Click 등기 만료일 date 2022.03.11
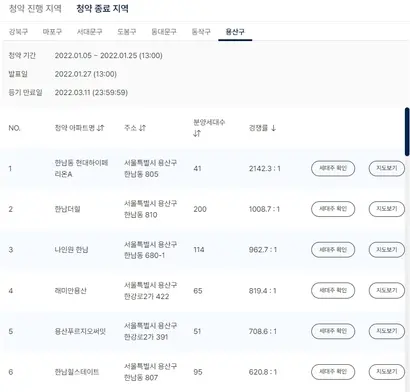The image size is (410, 392). 91,93
